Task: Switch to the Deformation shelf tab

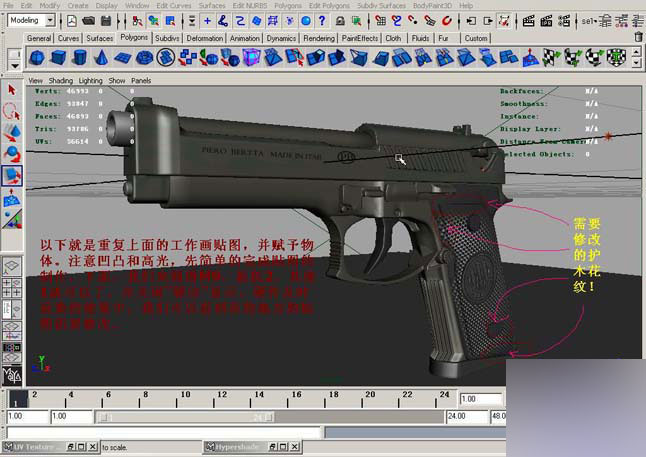Action: 204,38
